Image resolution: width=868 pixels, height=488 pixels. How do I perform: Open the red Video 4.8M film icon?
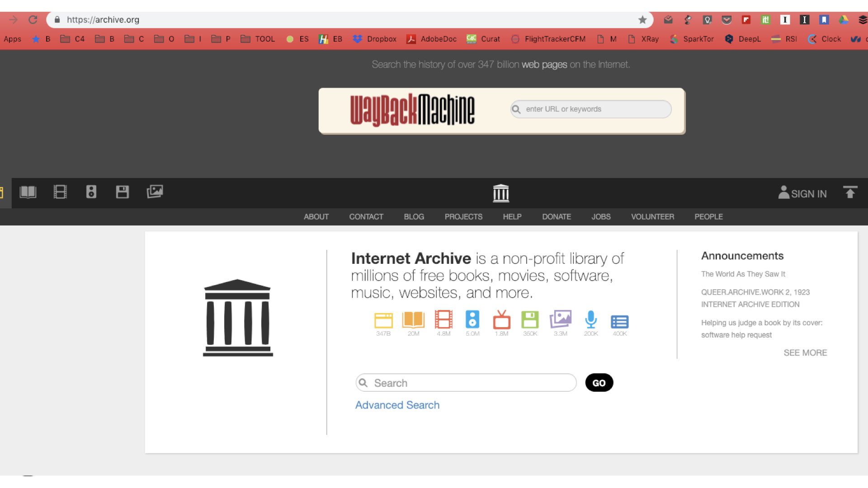[x=443, y=319]
